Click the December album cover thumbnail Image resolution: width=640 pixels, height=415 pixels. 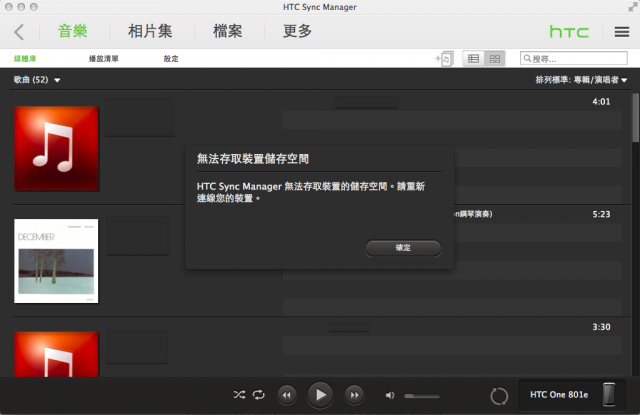56,261
